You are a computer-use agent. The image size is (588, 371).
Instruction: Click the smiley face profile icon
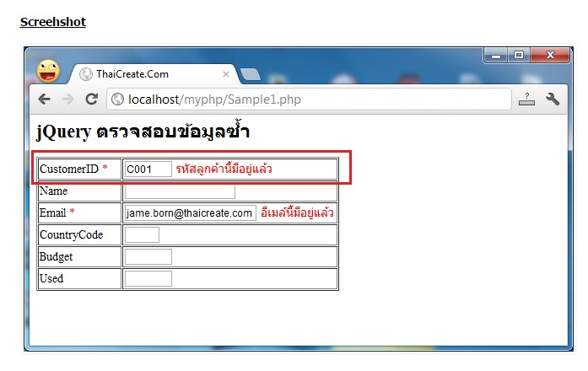click(48, 71)
